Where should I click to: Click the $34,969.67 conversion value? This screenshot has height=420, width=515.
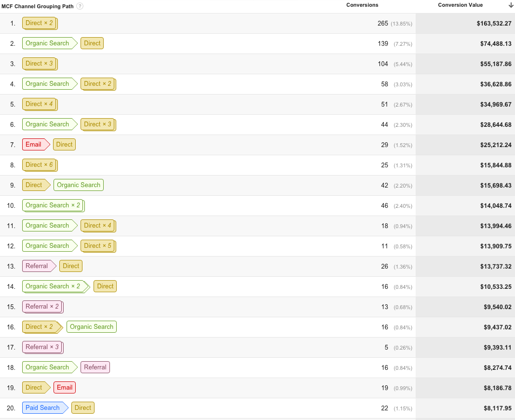[x=496, y=105]
